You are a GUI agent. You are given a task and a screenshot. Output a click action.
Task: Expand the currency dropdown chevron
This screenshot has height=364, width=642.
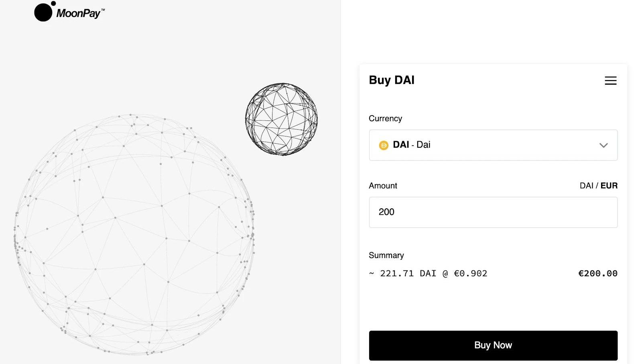603,145
